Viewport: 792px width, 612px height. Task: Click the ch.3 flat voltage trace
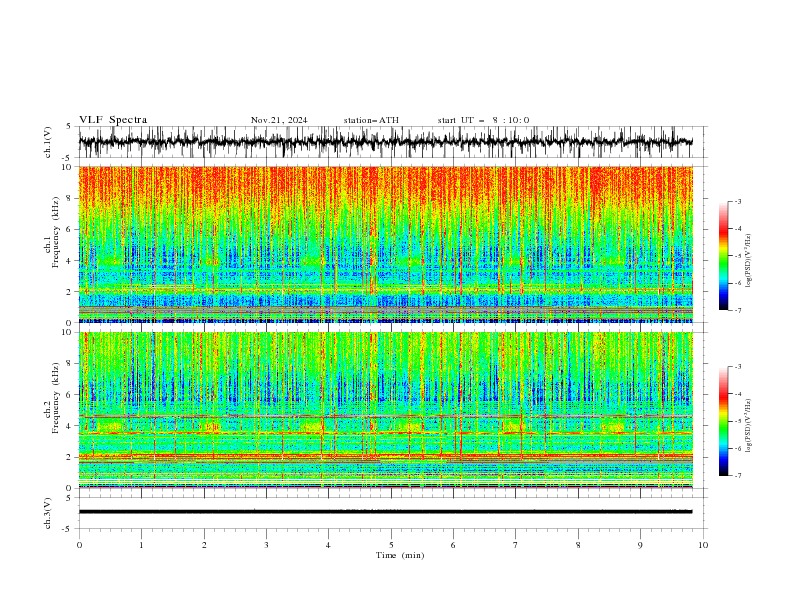pos(385,512)
